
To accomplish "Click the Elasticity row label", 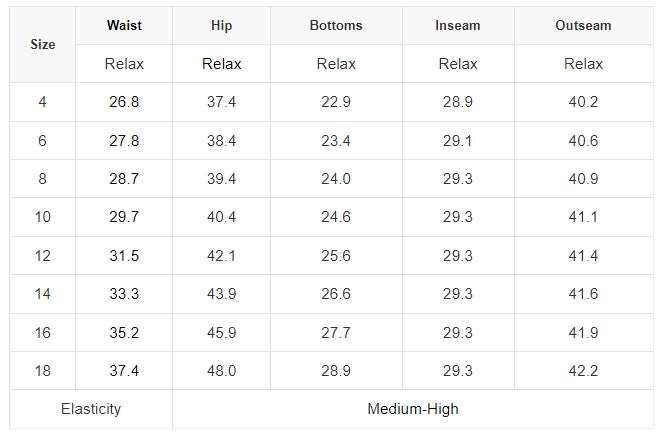I will (91, 409).
